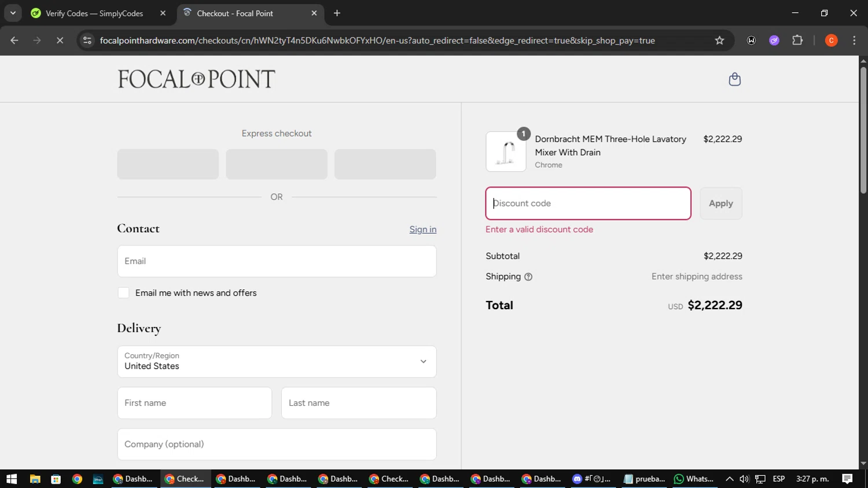
Task: Open Microsoft Store from the taskbar
Action: click(x=56, y=479)
